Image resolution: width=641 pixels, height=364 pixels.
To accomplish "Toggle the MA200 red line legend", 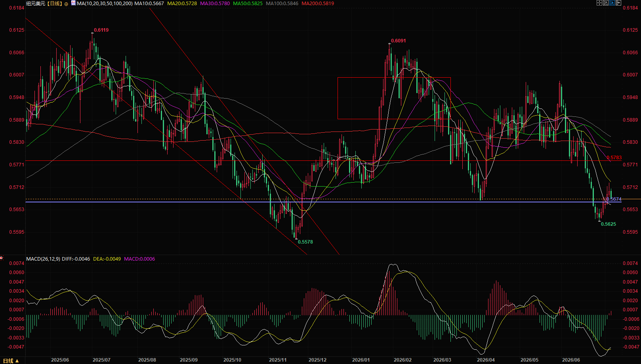I will tap(318, 4).
